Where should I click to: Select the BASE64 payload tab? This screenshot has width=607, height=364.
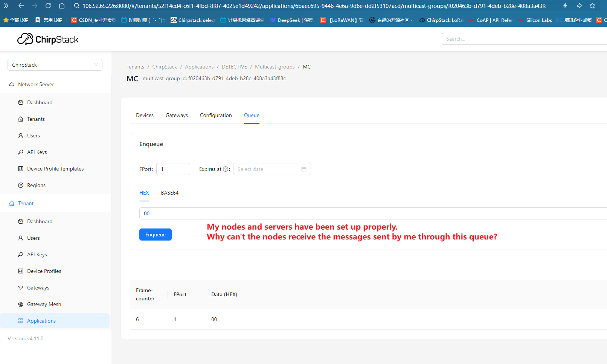coord(169,193)
